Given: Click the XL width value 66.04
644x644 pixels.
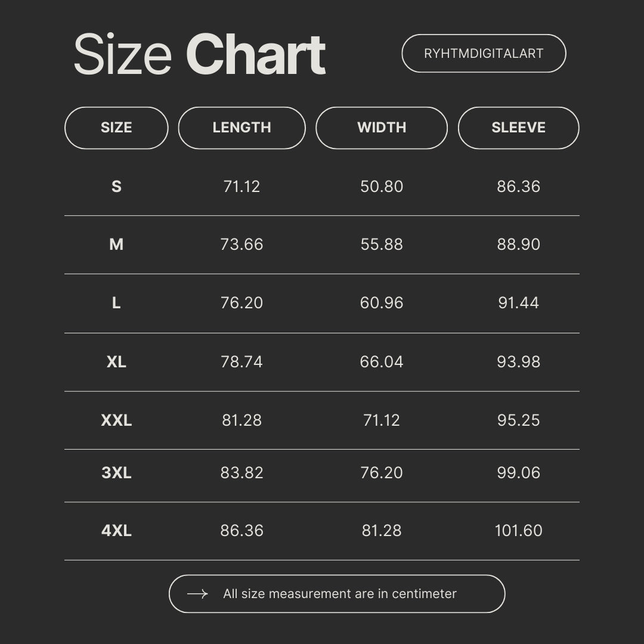Looking at the screenshot, I should 382,362.
